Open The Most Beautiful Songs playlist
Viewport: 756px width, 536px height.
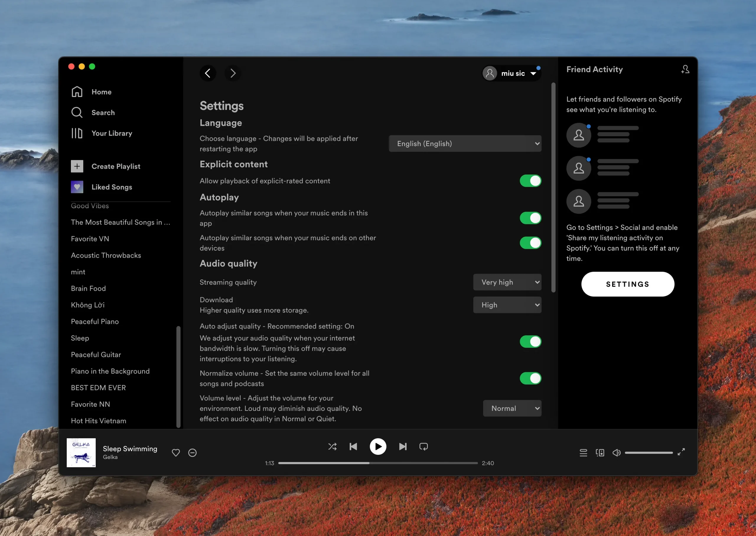120,223
